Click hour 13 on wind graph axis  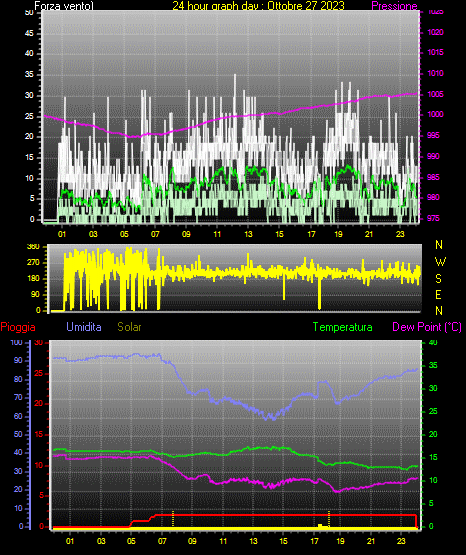tap(248, 234)
